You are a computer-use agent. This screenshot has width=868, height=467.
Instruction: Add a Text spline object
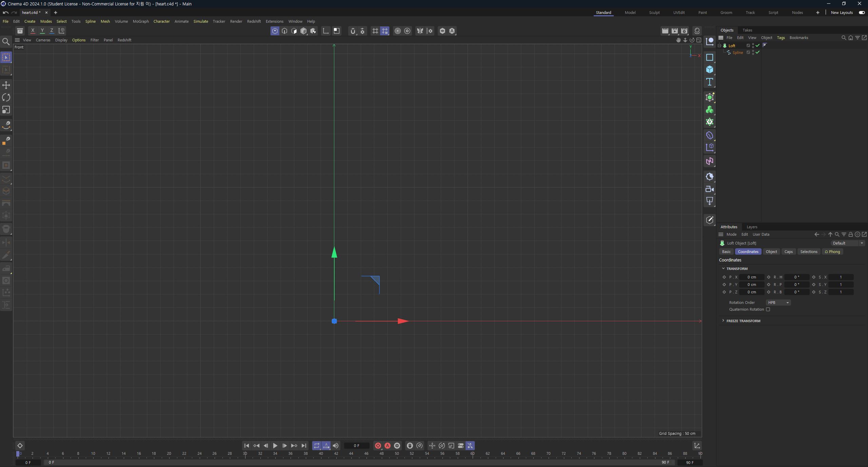coord(709,82)
